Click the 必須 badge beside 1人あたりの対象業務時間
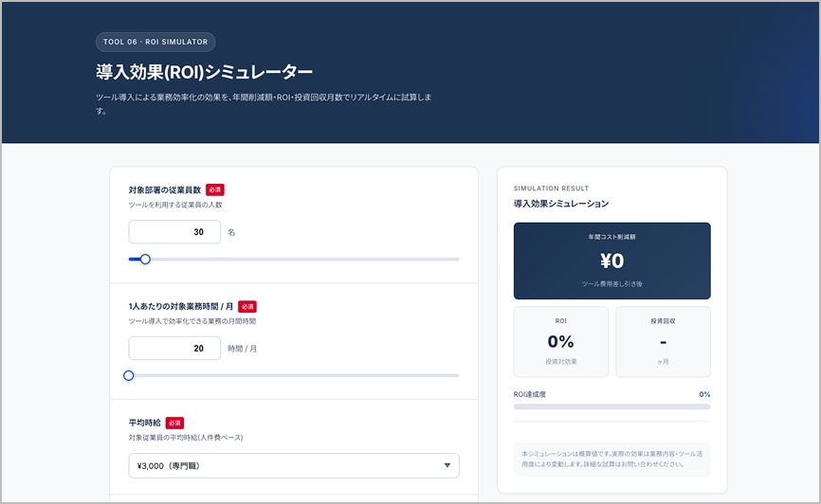 tap(247, 307)
